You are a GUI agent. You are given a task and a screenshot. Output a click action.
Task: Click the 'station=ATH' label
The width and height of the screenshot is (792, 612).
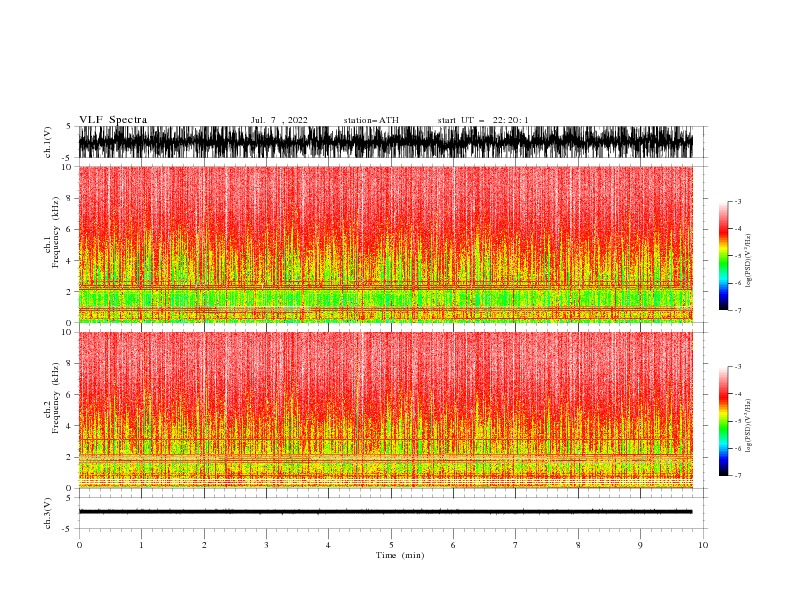pyautogui.click(x=371, y=120)
